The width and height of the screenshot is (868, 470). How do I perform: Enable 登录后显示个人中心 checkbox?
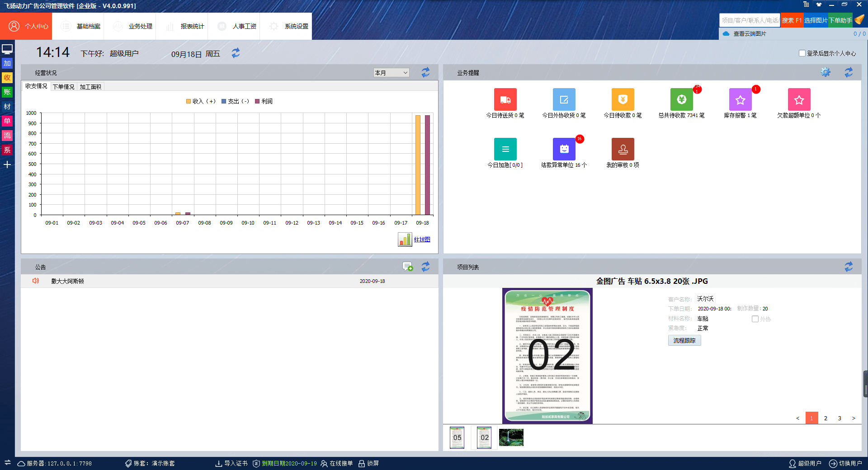[x=802, y=53]
